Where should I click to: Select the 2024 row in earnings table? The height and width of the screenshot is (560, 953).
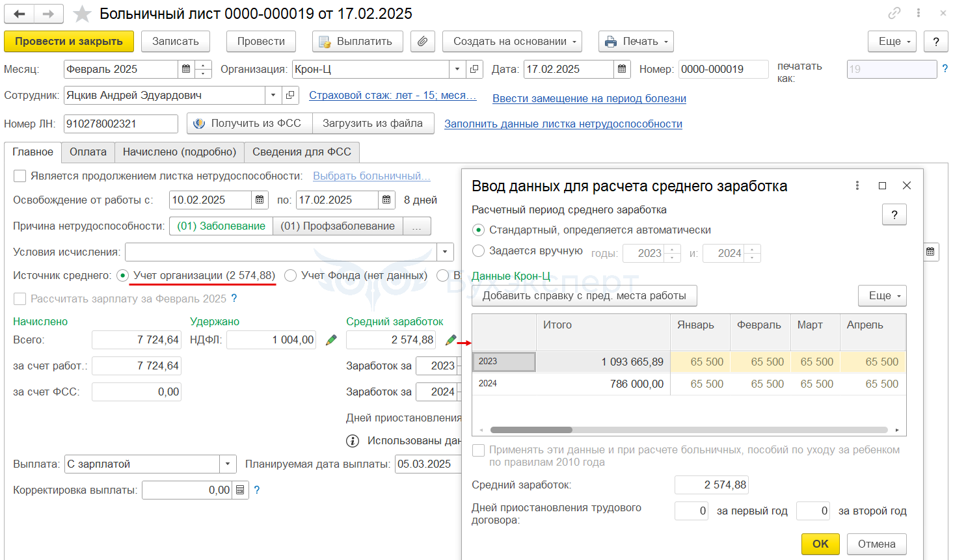click(x=689, y=384)
